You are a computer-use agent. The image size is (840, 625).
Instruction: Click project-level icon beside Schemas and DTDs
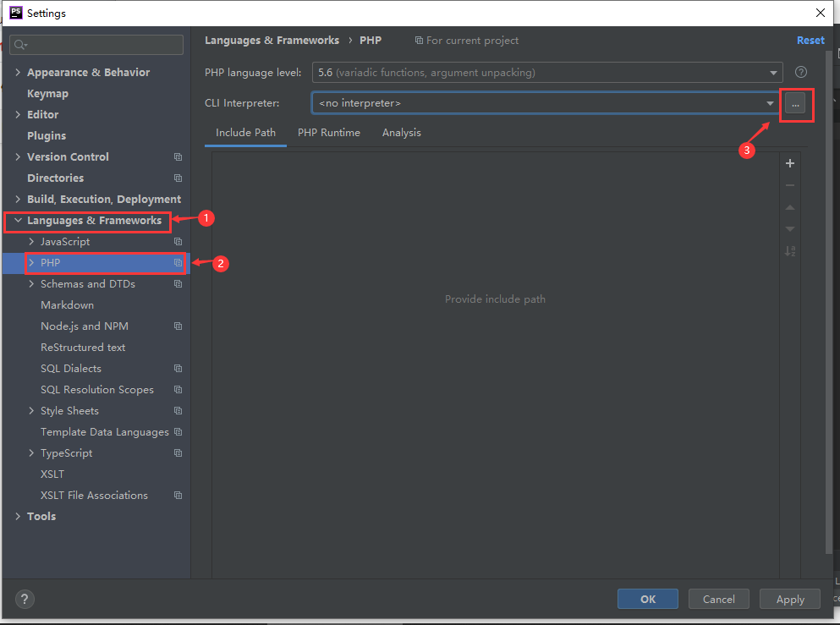pyautogui.click(x=178, y=284)
